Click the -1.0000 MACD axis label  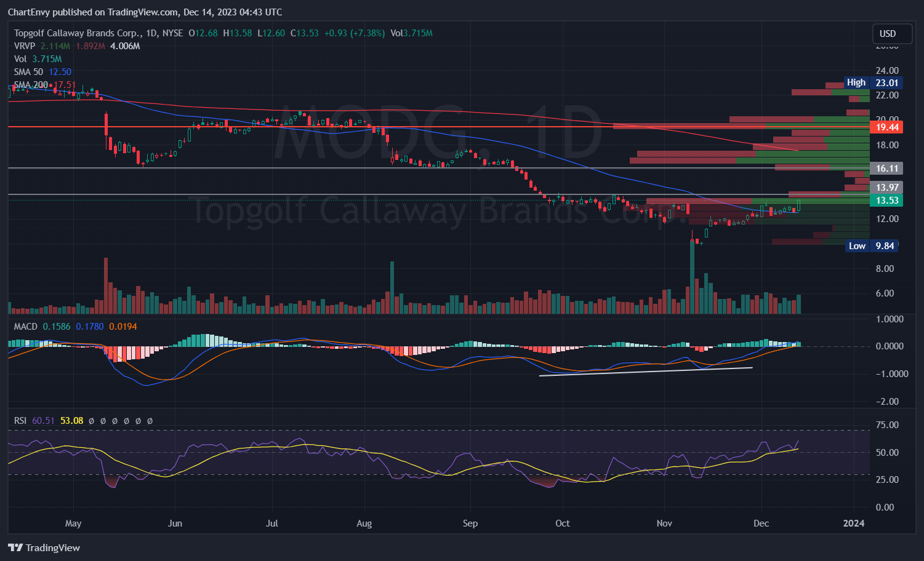coord(892,373)
